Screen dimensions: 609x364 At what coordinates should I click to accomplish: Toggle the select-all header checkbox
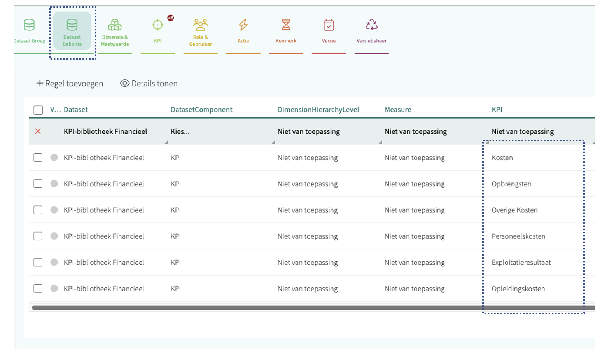pyautogui.click(x=38, y=110)
